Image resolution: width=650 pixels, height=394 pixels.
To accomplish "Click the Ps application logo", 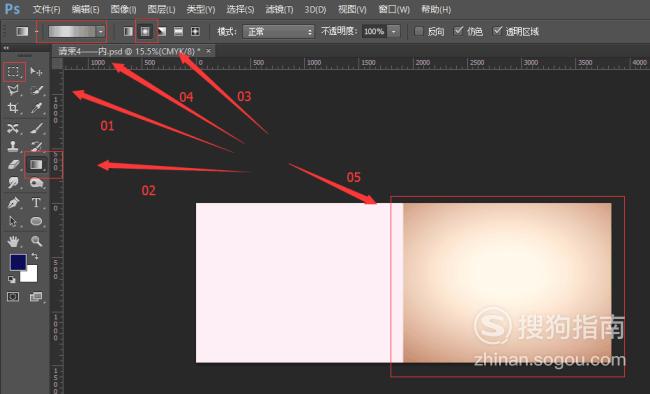I will [x=12, y=9].
